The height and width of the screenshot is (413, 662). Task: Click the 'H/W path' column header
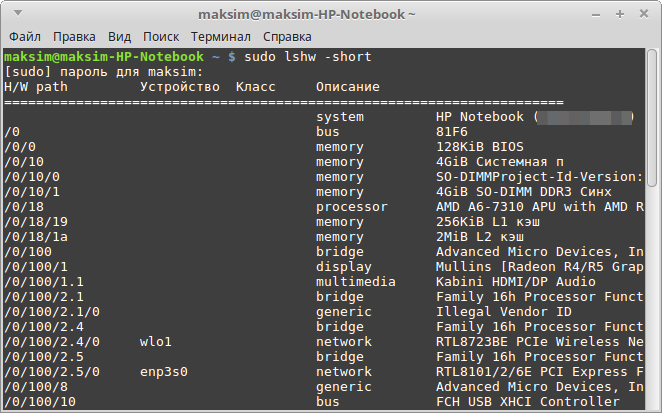35,87
